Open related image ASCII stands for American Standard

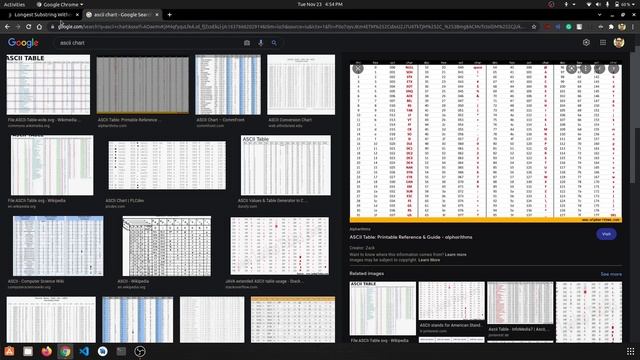tap(451, 301)
